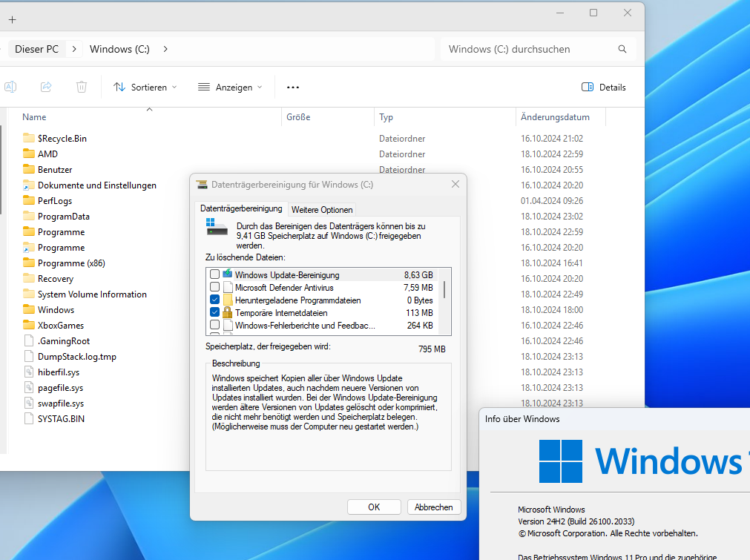
Task: Select the Datenträgerbereinigung tab
Action: (x=241, y=208)
